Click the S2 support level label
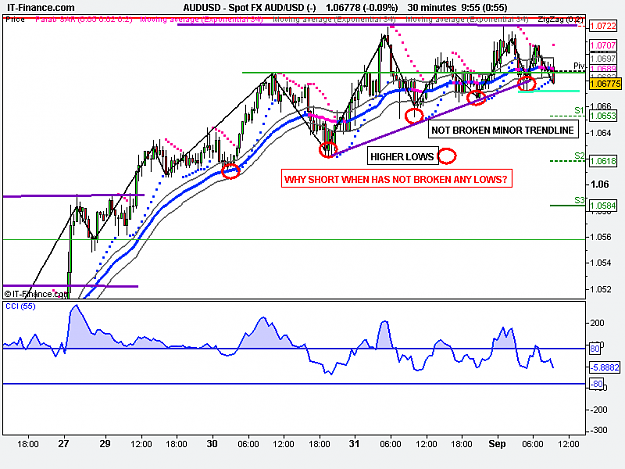Viewport: 625px width, 469px height. pos(579,155)
